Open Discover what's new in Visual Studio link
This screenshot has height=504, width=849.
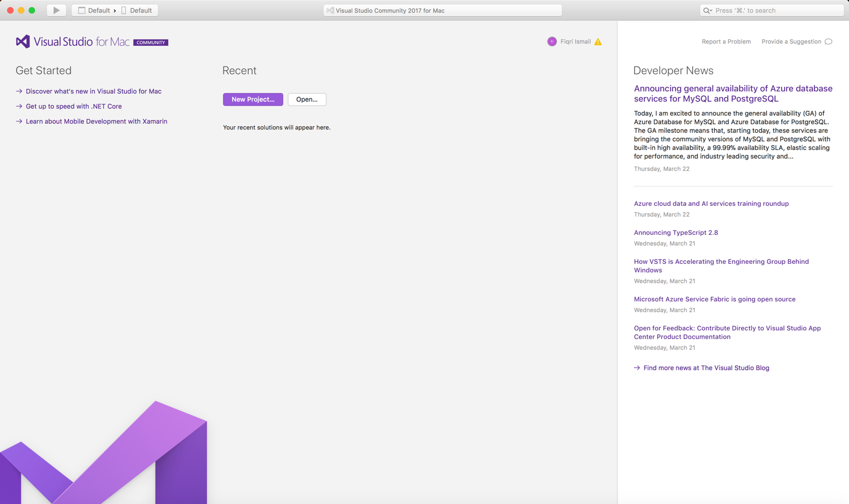click(x=93, y=91)
